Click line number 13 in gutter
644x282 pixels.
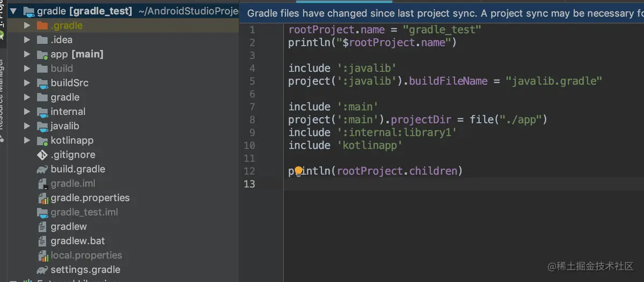(x=249, y=184)
